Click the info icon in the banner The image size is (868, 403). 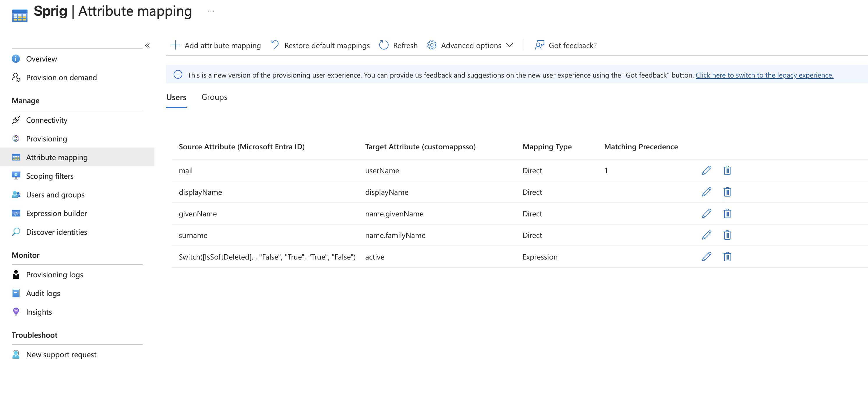point(178,75)
